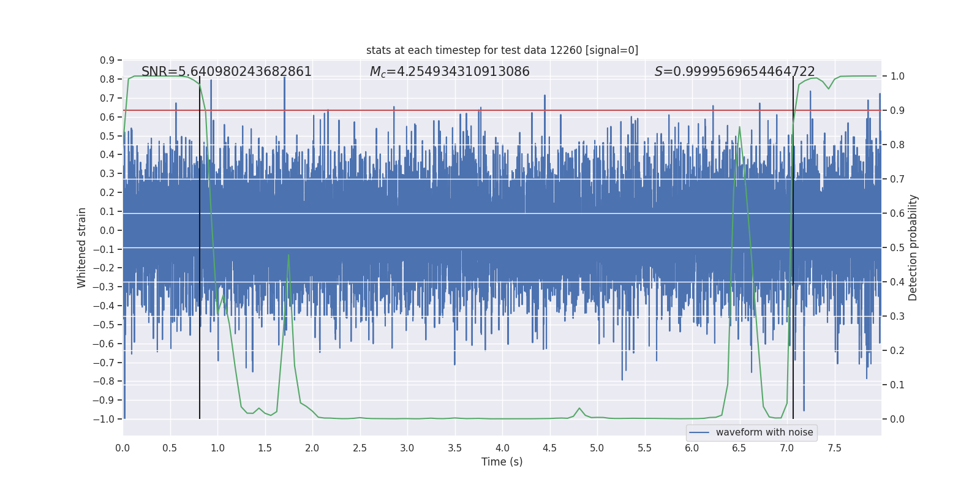Select the 3.0 tick label on the time axis
Screen dimensions: 980x490
(407, 448)
